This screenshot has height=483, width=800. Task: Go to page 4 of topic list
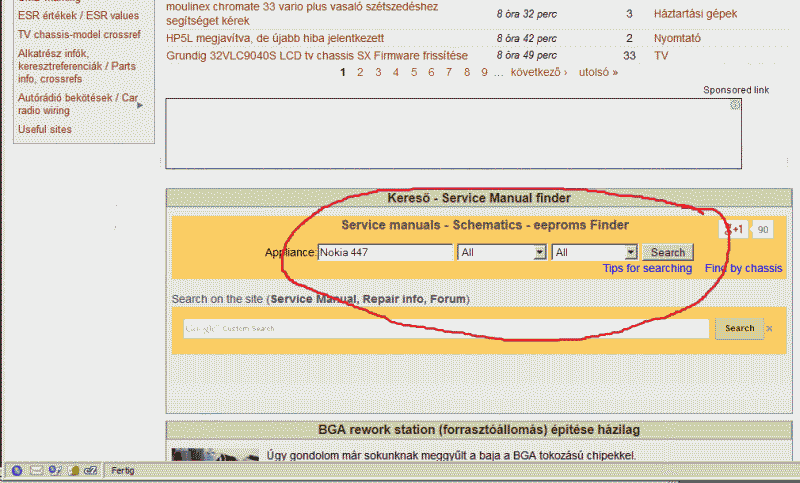(x=396, y=72)
